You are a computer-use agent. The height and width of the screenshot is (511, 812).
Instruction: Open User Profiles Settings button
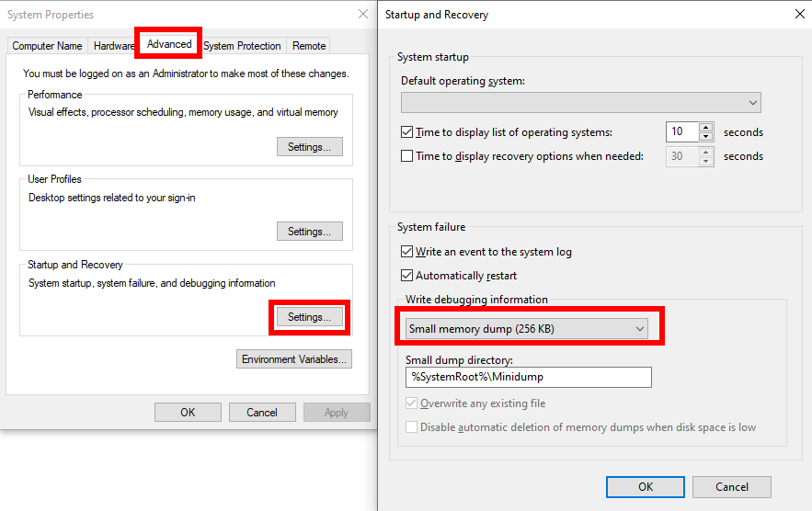[x=309, y=232]
